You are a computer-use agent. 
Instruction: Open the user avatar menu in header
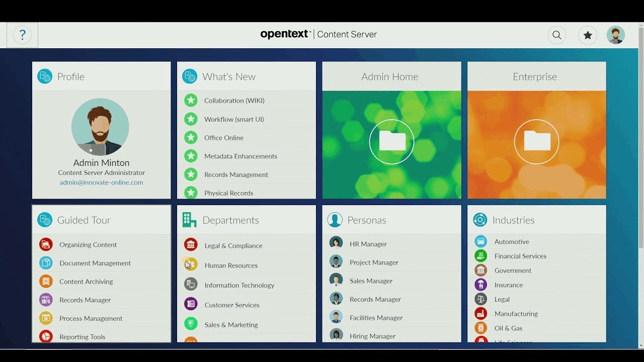click(x=615, y=35)
